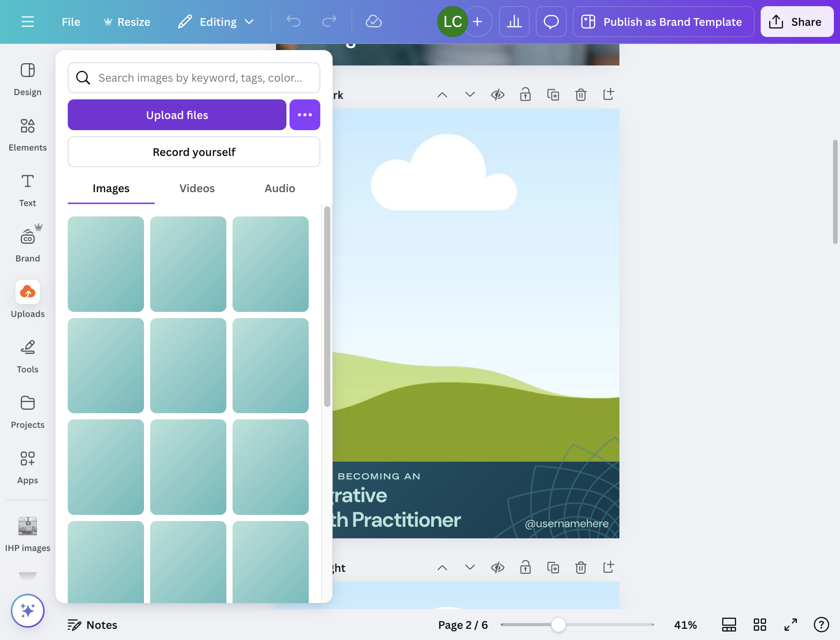Open the Apps sidebar panel
Viewport: 840px width, 640px height.
[x=28, y=468]
